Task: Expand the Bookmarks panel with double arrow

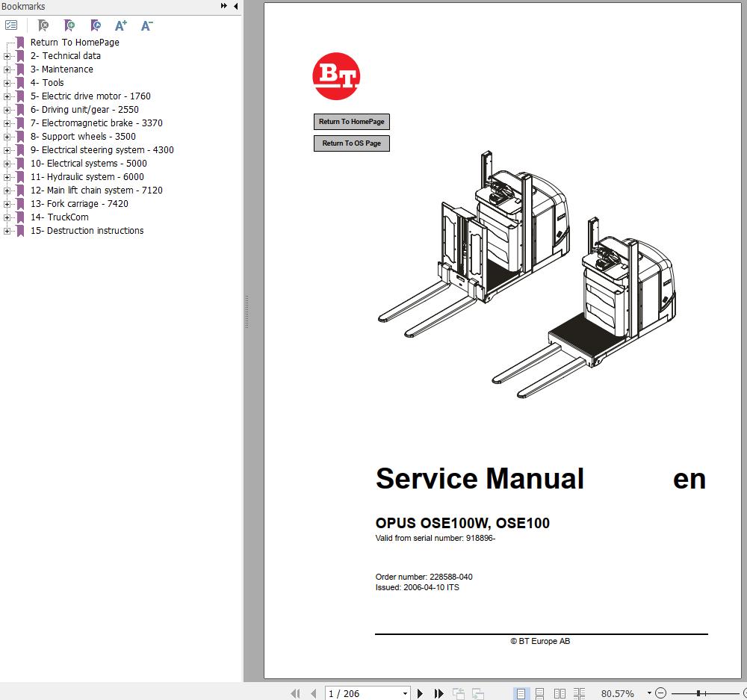Action: pos(224,6)
